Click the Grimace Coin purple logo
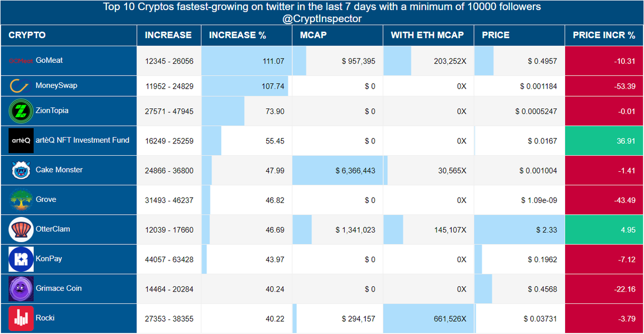644x334 pixels. 21,288
